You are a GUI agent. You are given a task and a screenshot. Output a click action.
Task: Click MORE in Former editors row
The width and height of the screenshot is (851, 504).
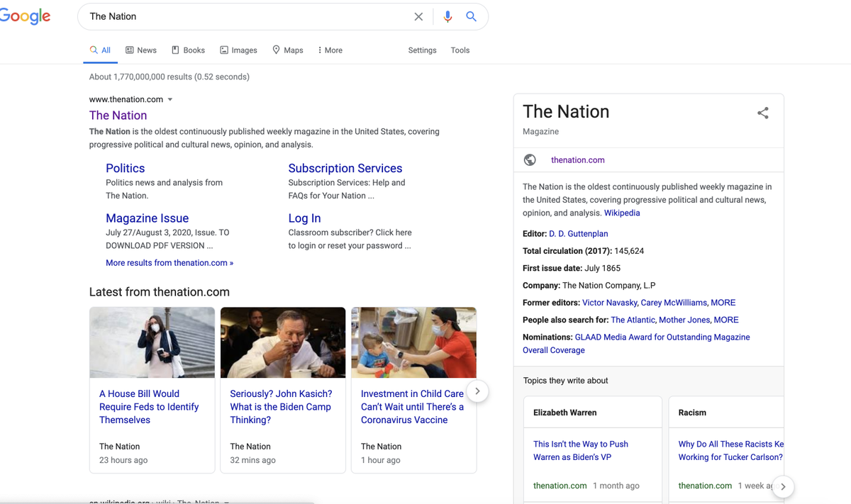point(723,302)
